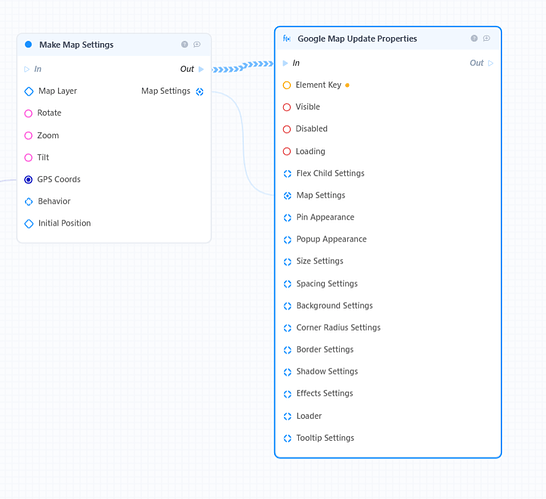Click the help icon on Make Map Settings node
Image resolution: width=546 pixels, height=499 pixels.
(185, 44)
